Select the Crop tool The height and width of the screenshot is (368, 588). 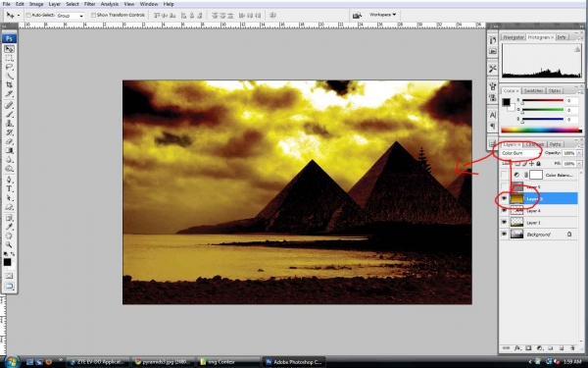click(x=9, y=85)
